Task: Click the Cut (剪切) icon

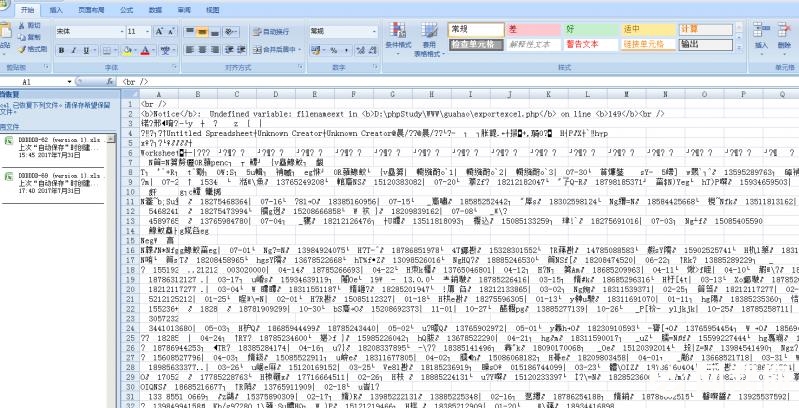Action: coord(30,24)
